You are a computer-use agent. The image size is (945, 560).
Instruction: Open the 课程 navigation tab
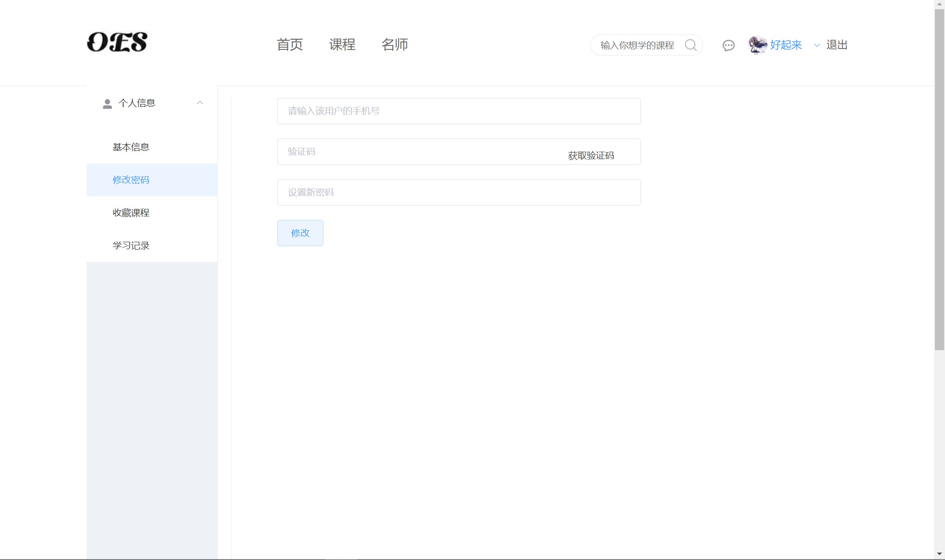click(342, 45)
